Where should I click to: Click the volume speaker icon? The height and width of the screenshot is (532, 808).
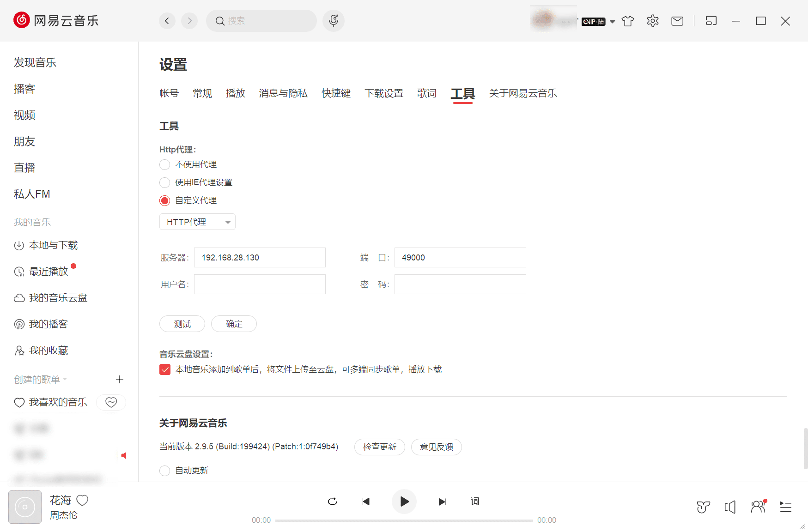point(730,507)
